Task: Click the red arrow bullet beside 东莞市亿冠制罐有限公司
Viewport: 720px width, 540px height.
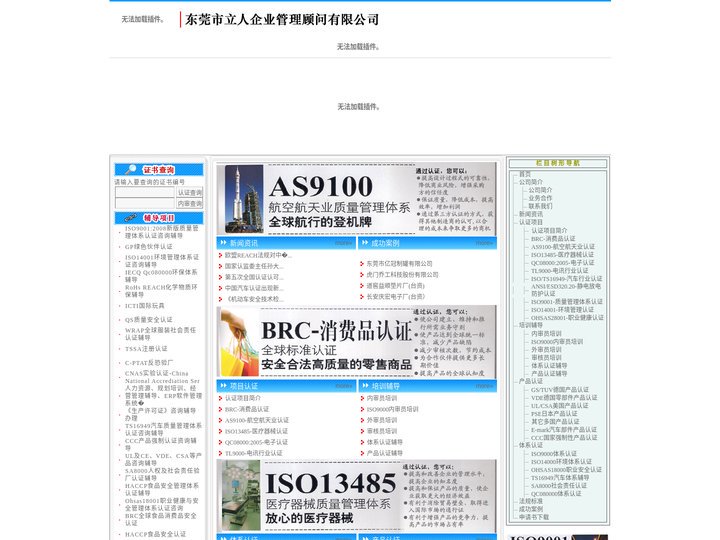Action: pos(362,264)
